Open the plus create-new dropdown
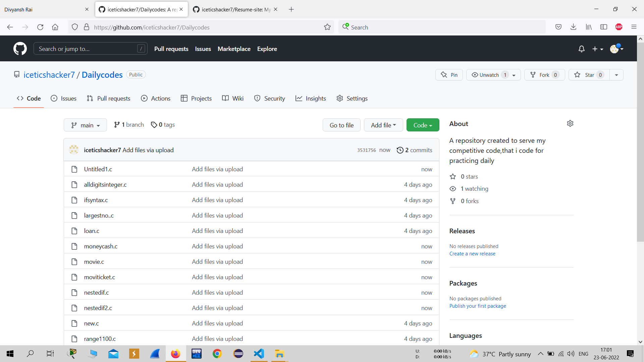 tap(598, 49)
